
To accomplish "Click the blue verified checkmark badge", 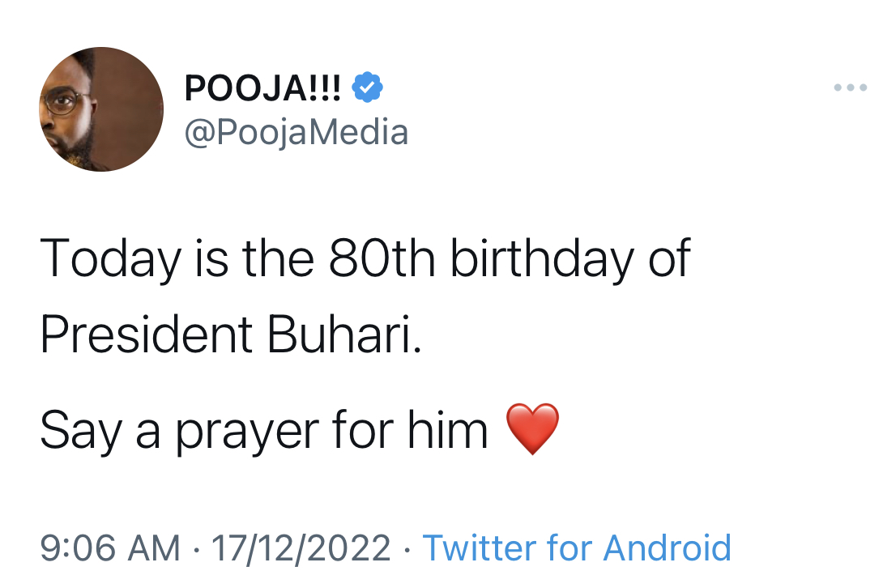I will (x=367, y=87).
